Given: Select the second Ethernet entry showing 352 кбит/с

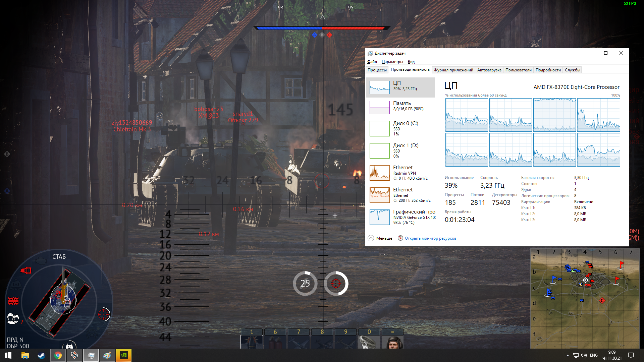Looking at the screenshot, I should coord(400,195).
